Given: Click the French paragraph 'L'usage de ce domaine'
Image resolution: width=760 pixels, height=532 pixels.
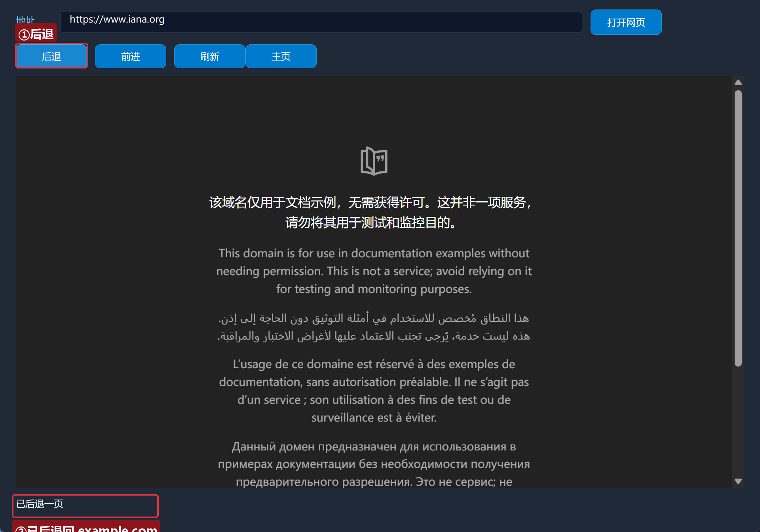Looking at the screenshot, I should pyautogui.click(x=374, y=391).
